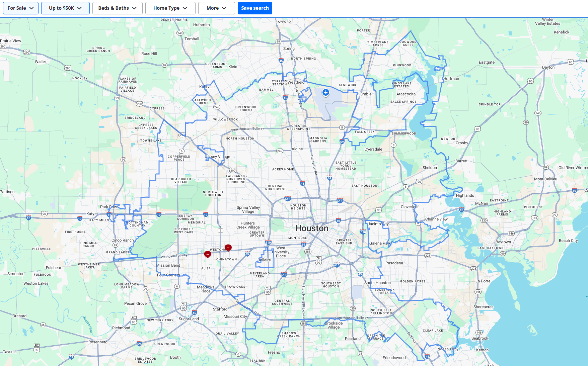Select the red property marker above Alief
588x366 pixels.
208,254
